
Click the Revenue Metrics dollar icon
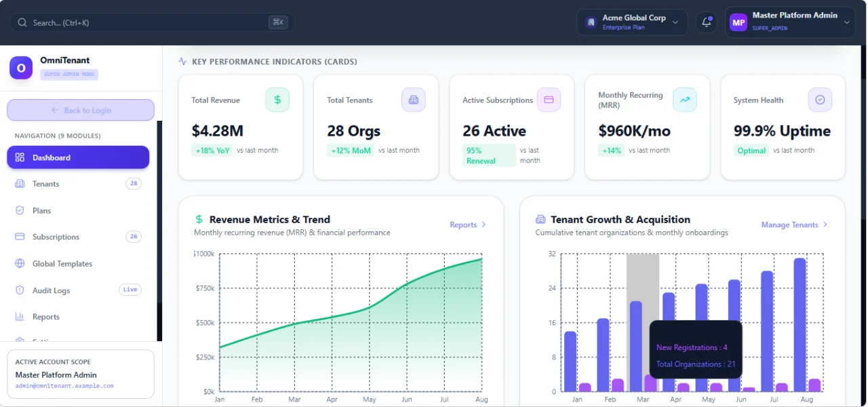click(x=199, y=219)
